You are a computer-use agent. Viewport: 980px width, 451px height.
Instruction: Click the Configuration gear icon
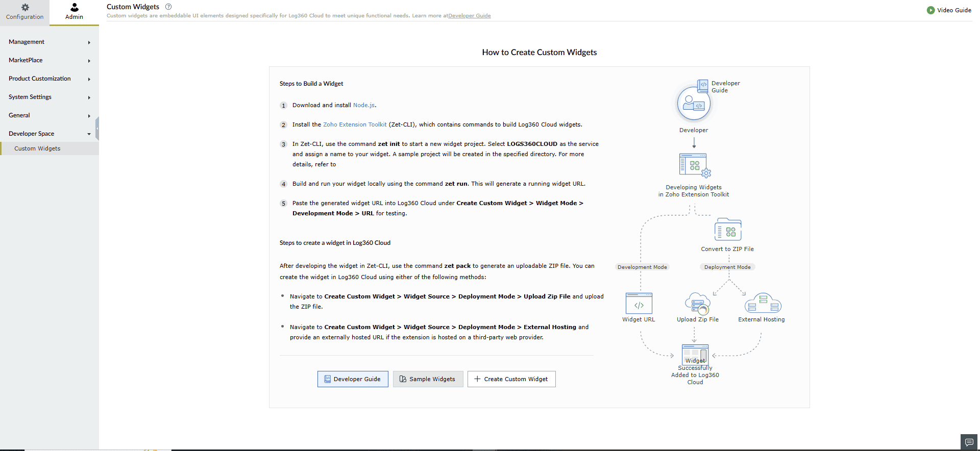coord(25,7)
